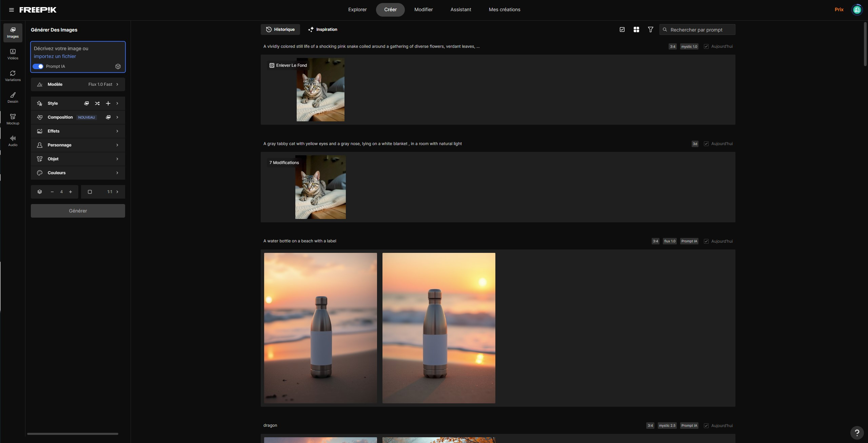
Task: Open the Mockup tool
Action: pyautogui.click(x=13, y=119)
